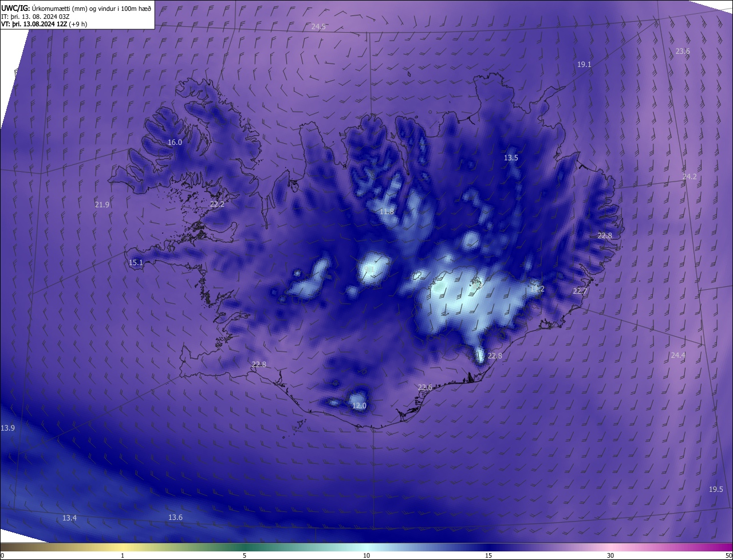This screenshot has height=560, width=733.
Task: Click the 11.8 value label
Action: pyautogui.click(x=387, y=212)
